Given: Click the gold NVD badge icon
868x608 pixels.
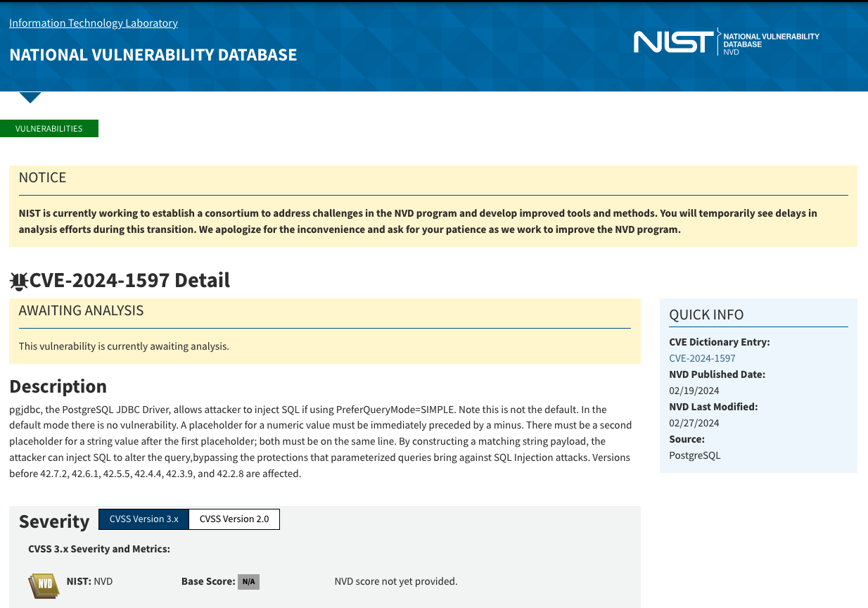Looking at the screenshot, I should 44,585.
